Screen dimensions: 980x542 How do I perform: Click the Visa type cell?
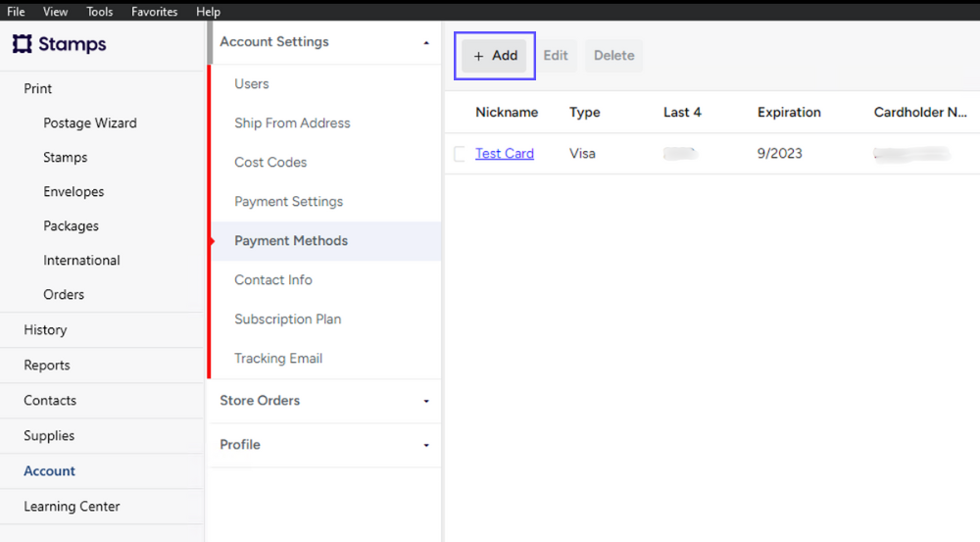[x=582, y=154]
